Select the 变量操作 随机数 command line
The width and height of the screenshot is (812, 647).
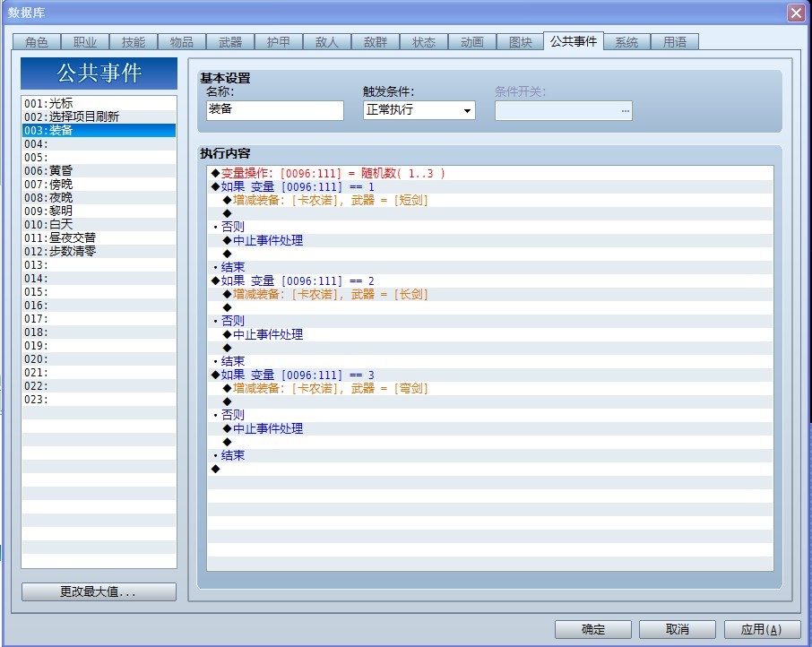pyautogui.click(x=490, y=173)
